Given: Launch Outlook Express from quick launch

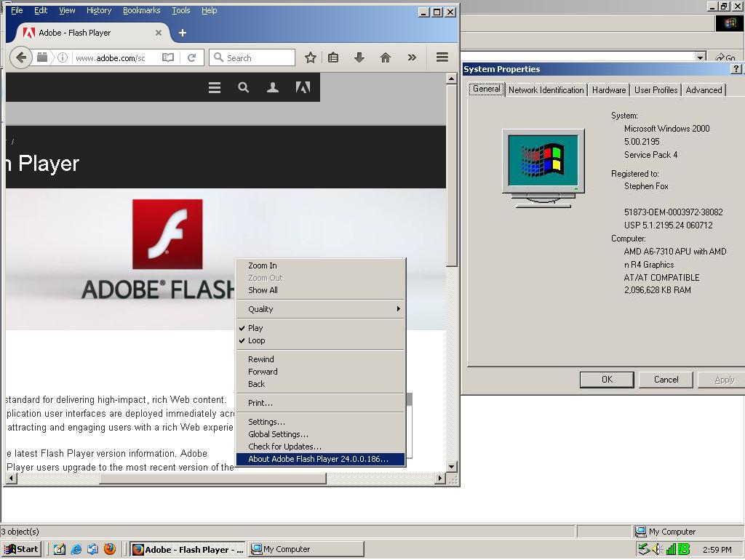Looking at the screenshot, I should click(92, 550).
